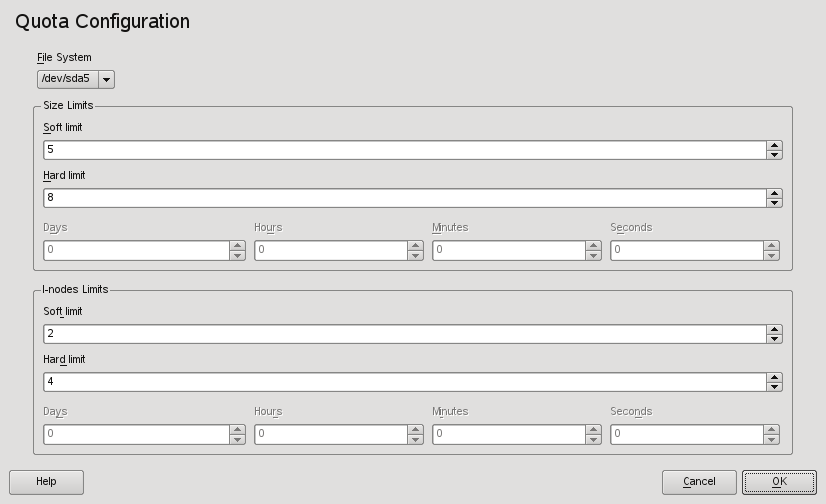
Task: Decrease Size Limits hard limit value
Action: tap(774, 202)
